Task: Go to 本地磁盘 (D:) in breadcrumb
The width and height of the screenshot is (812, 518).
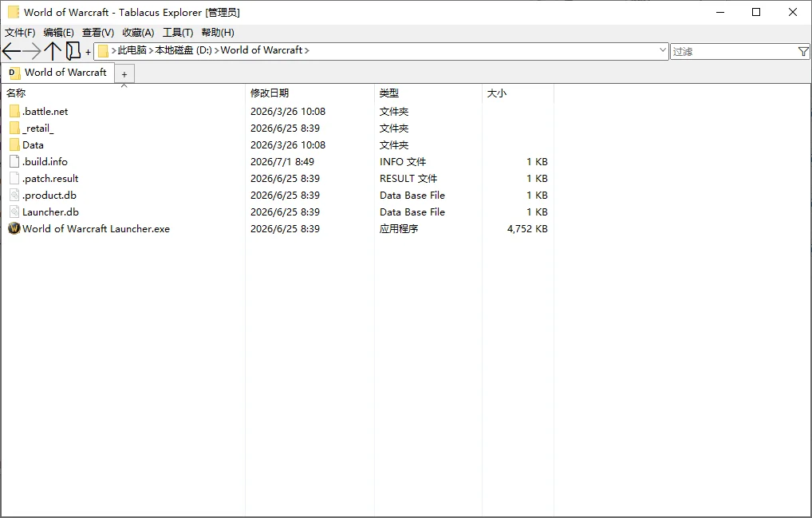Action: (183, 50)
